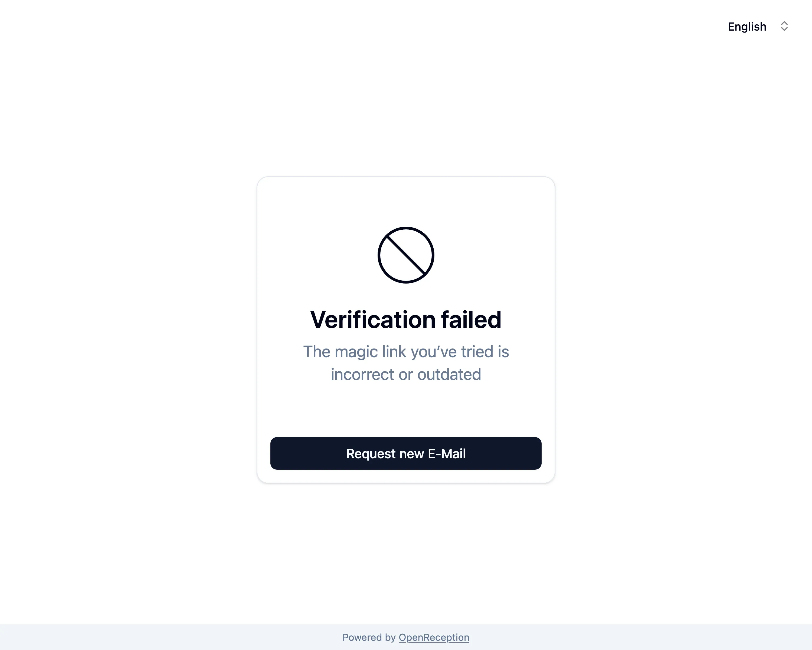
Task: Click the dark Request new E-Mail bar
Action: click(x=406, y=454)
